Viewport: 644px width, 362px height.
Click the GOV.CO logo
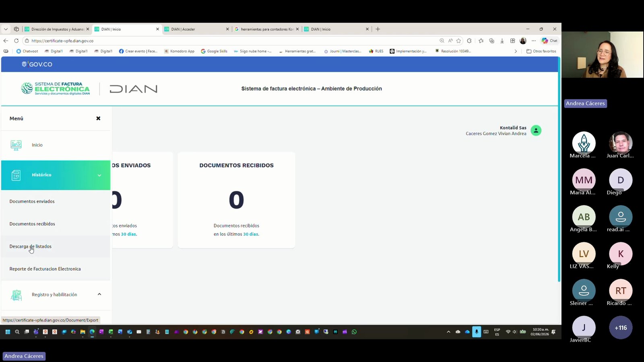pyautogui.click(x=37, y=64)
